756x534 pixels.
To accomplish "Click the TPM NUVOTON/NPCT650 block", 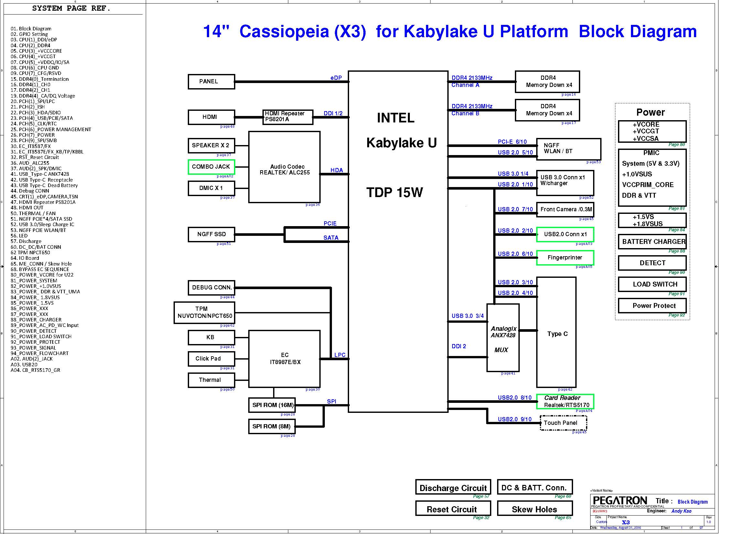I will [205, 313].
